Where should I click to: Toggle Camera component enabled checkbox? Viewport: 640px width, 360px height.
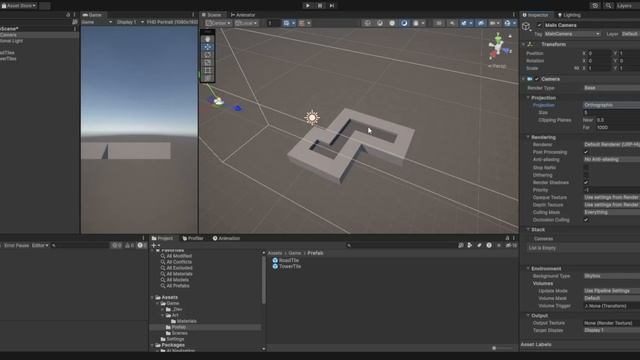point(537,79)
